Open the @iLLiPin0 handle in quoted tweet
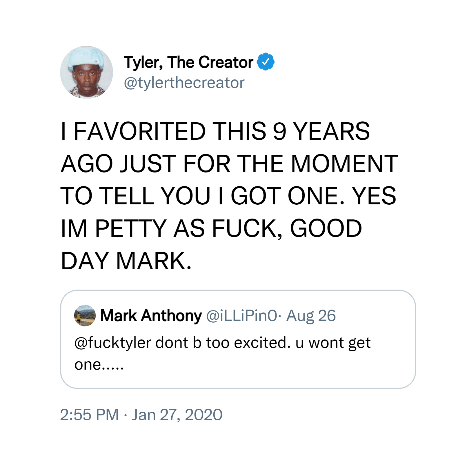Viewport: 476px width, 476px height. (x=242, y=316)
